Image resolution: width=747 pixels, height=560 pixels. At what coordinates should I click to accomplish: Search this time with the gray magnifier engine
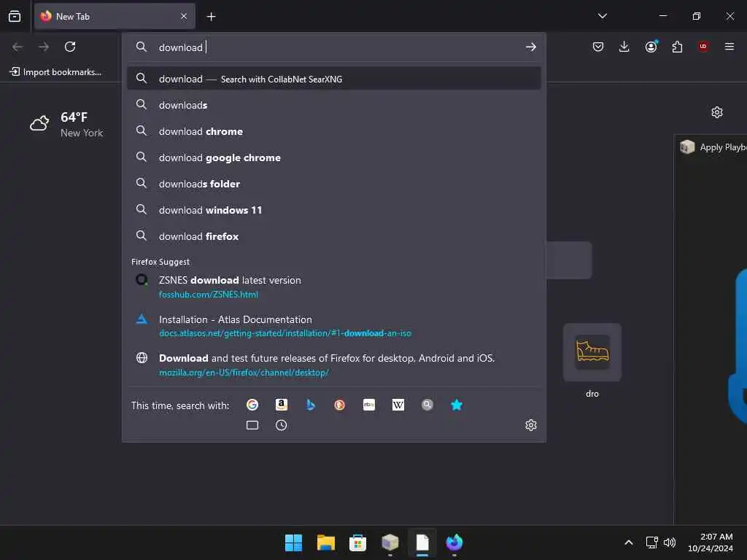[427, 405]
